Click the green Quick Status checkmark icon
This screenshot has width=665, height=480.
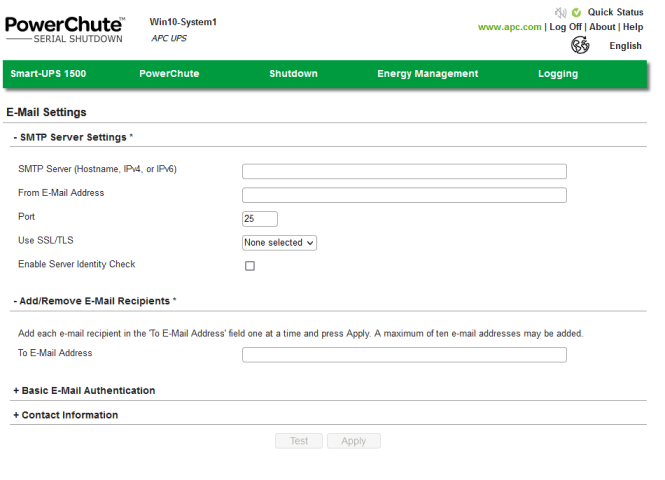(576, 13)
